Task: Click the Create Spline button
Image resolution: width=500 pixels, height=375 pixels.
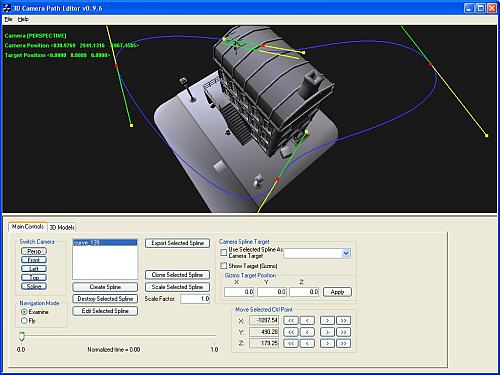Action: 105,287
